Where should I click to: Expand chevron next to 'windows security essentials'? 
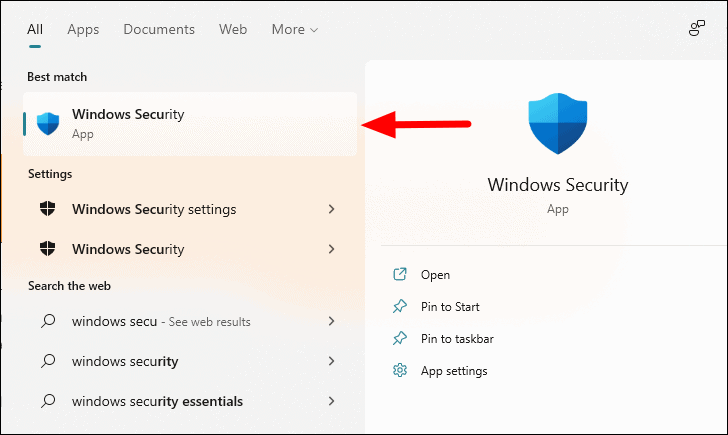tap(332, 401)
